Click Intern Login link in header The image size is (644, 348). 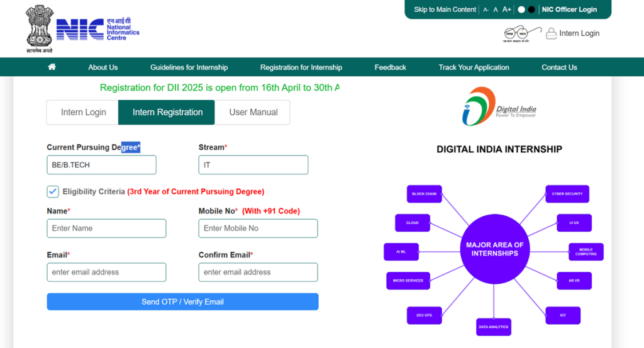(x=579, y=33)
